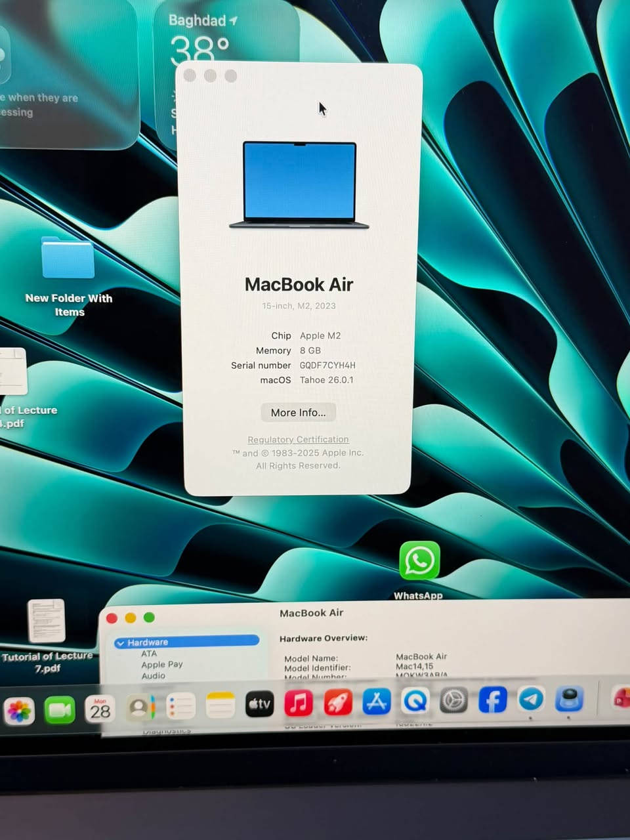Launch Facebook from the Dock

(x=492, y=700)
